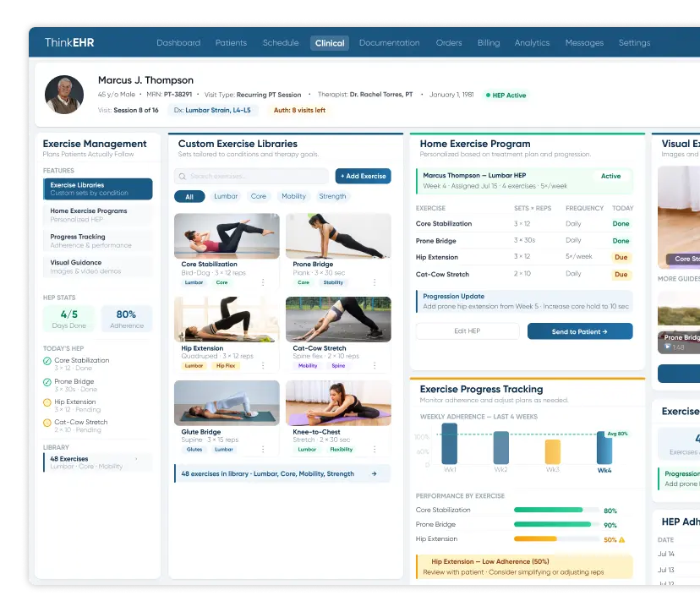Mark Cat-Cow Stretch pending circle in Today's HEP
Screen dimensions: 700x612
click(46, 423)
